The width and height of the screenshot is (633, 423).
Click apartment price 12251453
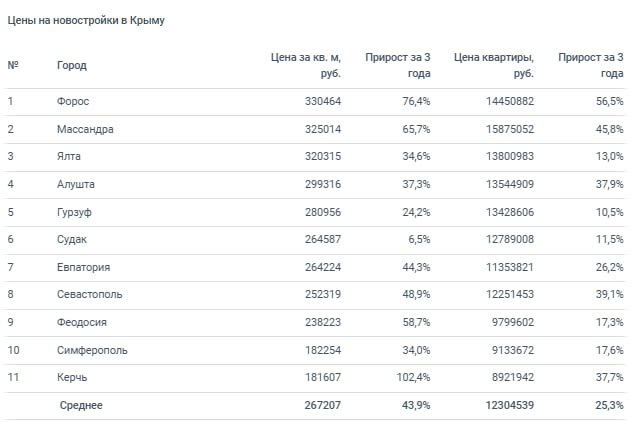pyautogui.click(x=510, y=294)
